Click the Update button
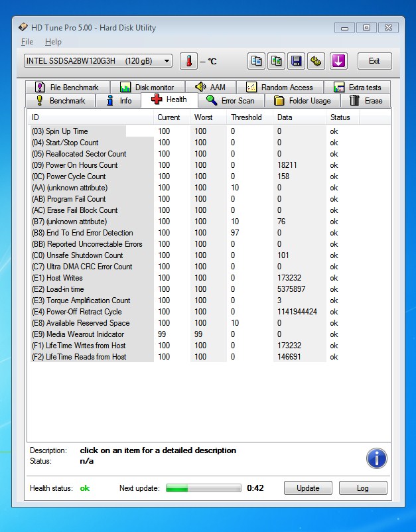The width and height of the screenshot is (416, 532). pyautogui.click(x=308, y=488)
